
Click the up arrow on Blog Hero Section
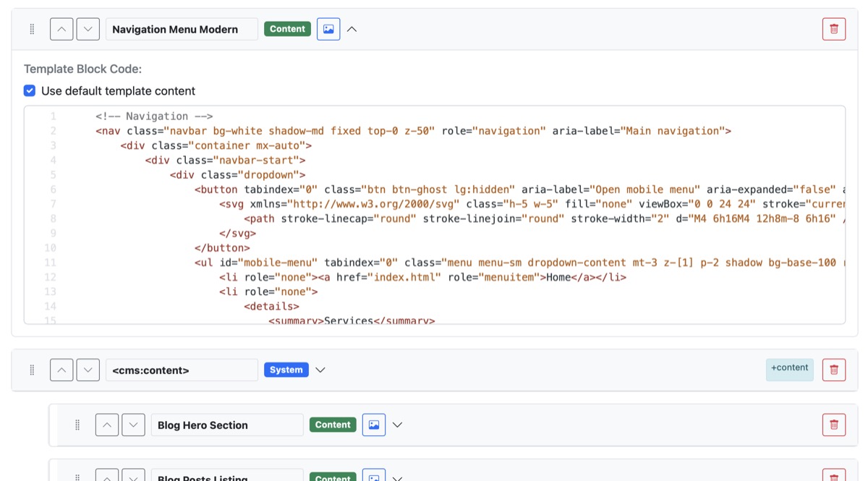coord(107,425)
